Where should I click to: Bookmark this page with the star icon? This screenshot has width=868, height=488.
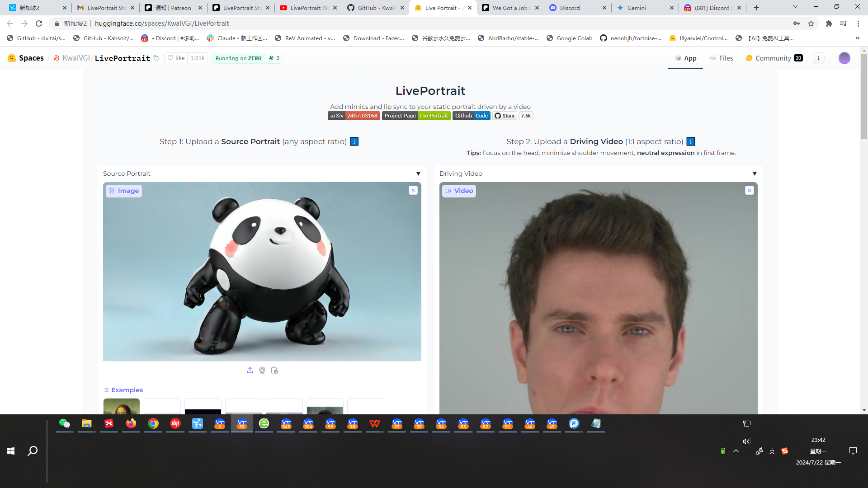[811, 23]
